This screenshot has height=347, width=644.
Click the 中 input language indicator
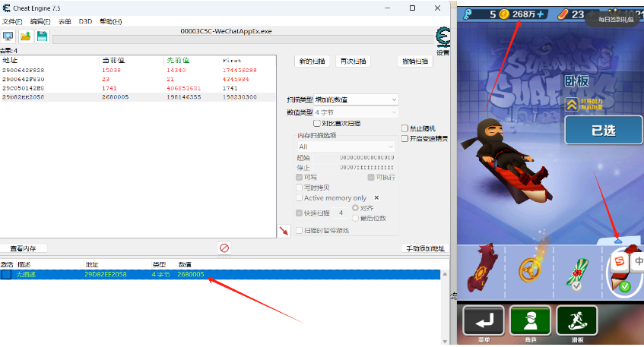coord(639,261)
